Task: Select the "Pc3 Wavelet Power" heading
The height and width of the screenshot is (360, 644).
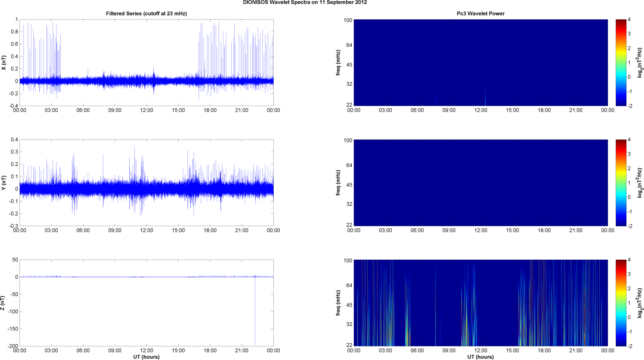Action: click(x=481, y=13)
